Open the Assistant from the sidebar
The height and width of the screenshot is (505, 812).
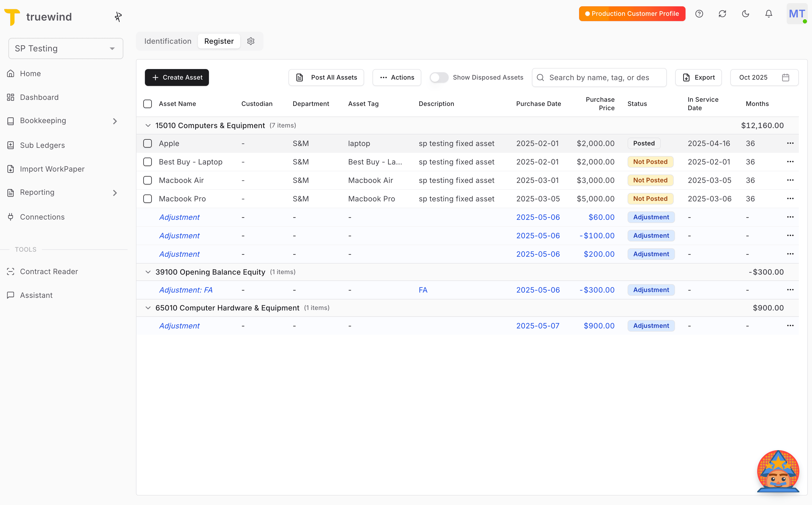pyautogui.click(x=36, y=295)
